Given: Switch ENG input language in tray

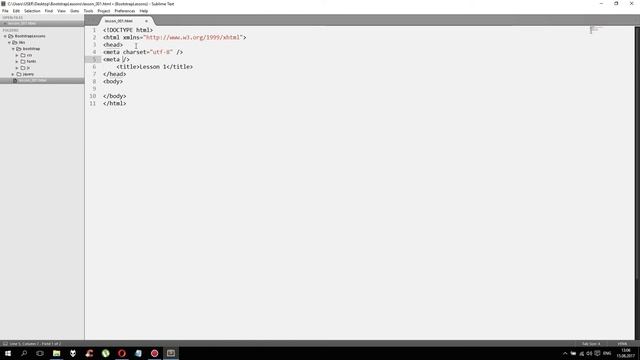Looking at the screenshot, I should point(607,353).
